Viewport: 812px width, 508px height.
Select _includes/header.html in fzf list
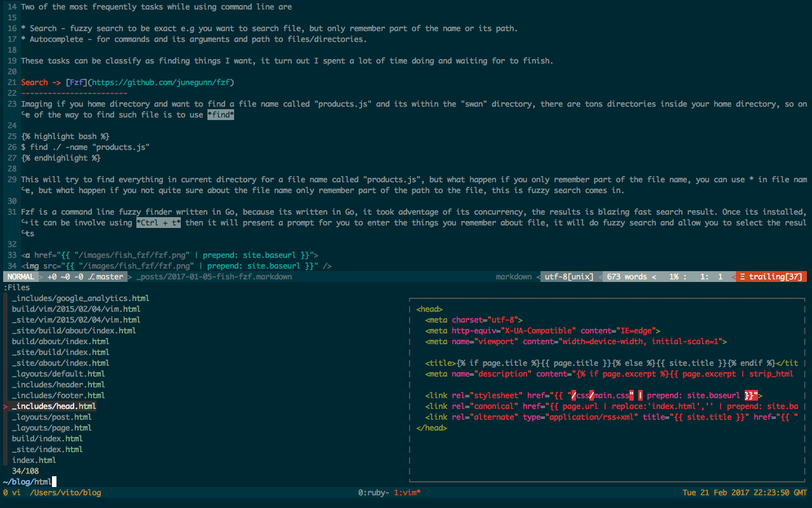pos(58,384)
